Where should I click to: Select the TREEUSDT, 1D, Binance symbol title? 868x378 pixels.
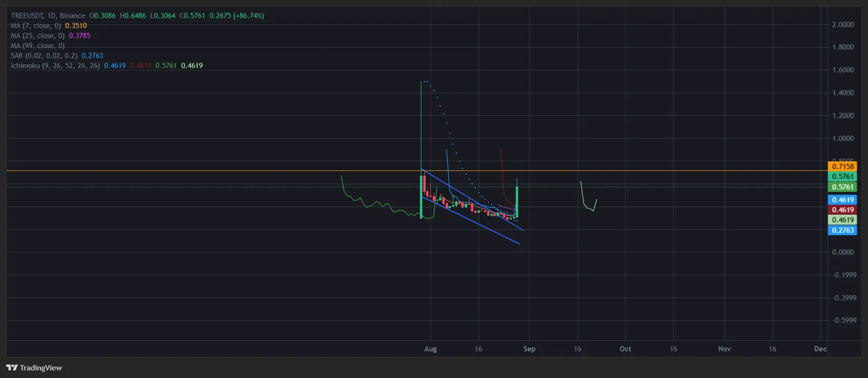[x=48, y=16]
